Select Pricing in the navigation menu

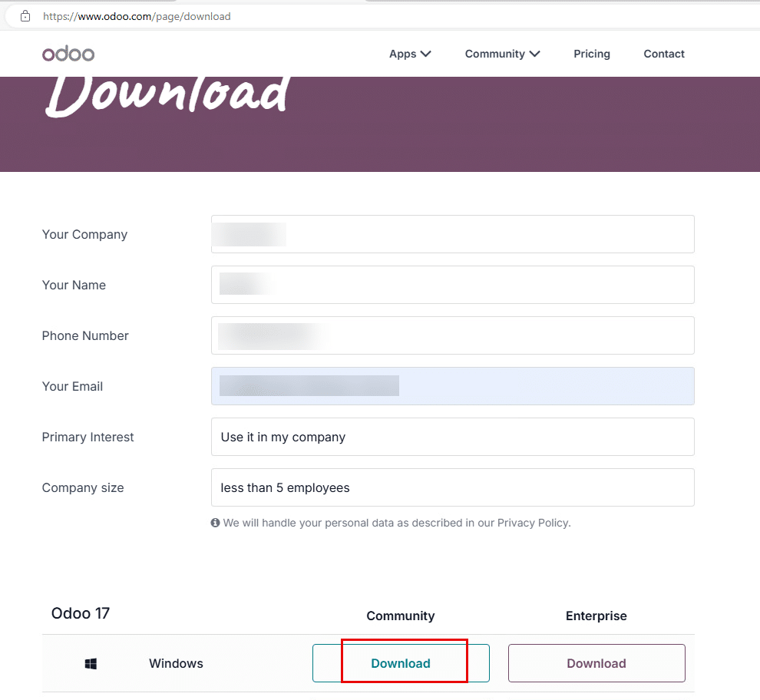592,54
